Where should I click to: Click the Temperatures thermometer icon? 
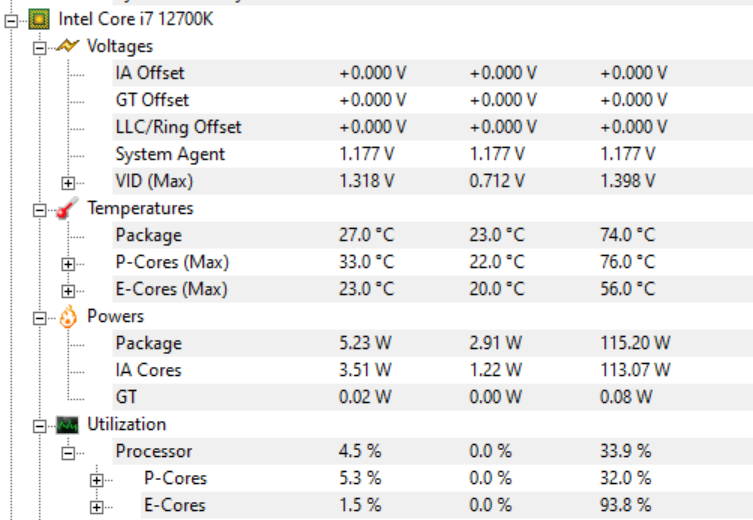click(x=67, y=208)
